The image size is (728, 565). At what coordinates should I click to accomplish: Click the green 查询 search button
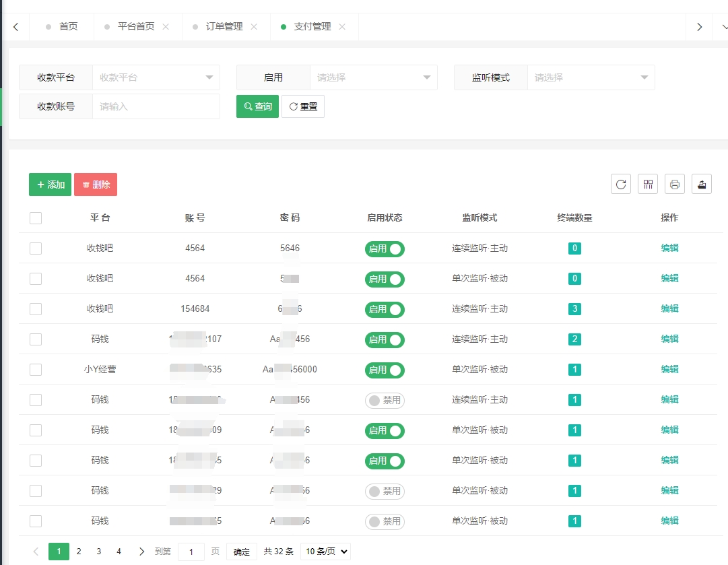point(257,106)
